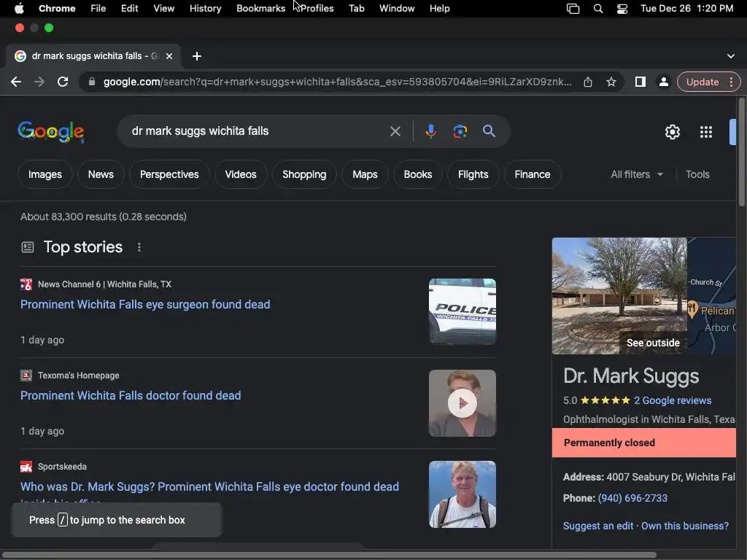Click the magnifying glass search button
Image resolution: width=747 pixels, height=560 pixels.
[489, 131]
